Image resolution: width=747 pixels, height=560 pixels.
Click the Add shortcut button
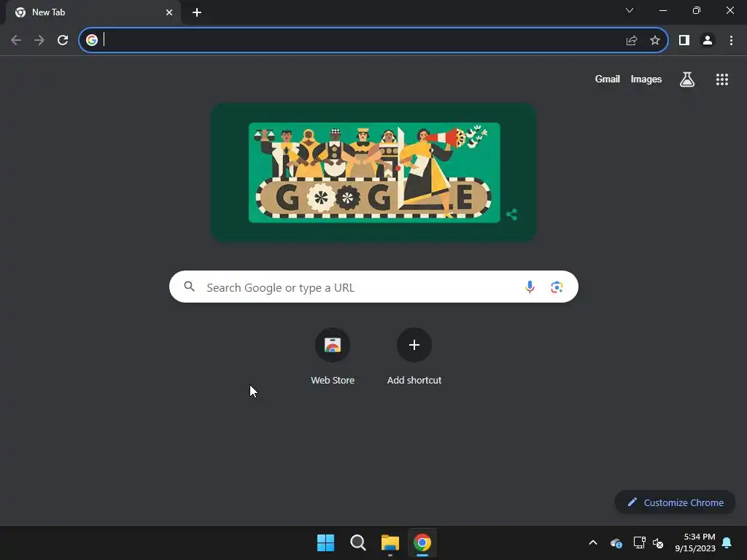point(414,356)
